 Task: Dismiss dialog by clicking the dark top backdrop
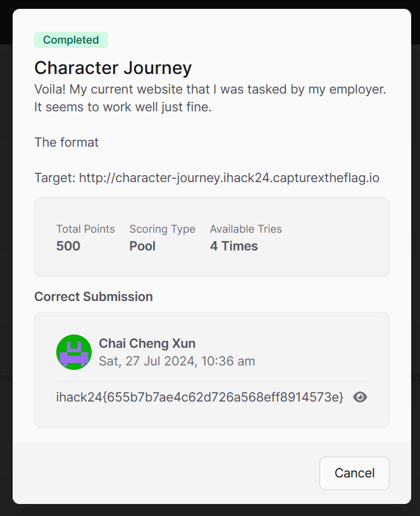pos(210,4)
